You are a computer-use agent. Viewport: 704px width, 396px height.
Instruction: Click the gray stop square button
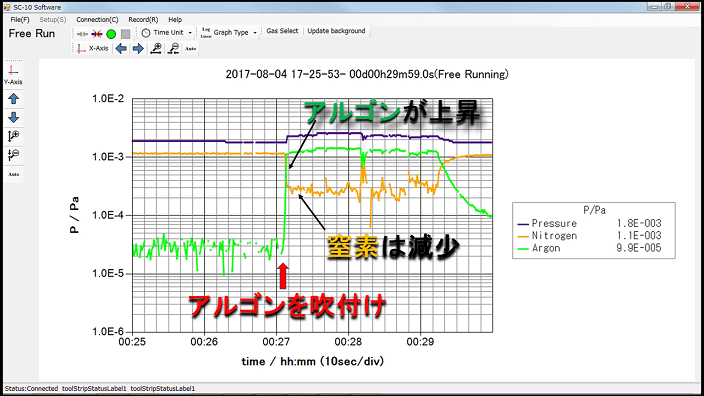click(x=126, y=34)
